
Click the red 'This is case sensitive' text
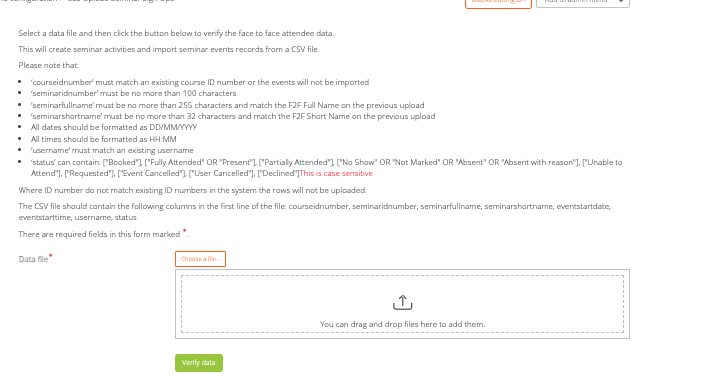click(336, 173)
